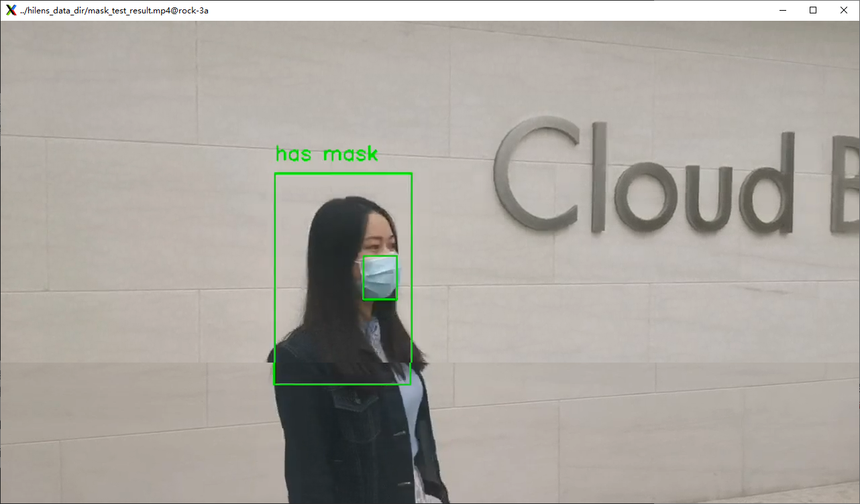The height and width of the screenshot is (504, 860).
Task: Click the window title mask_test_result.mp4@rock-3a
Action: [x=115, y=11]
